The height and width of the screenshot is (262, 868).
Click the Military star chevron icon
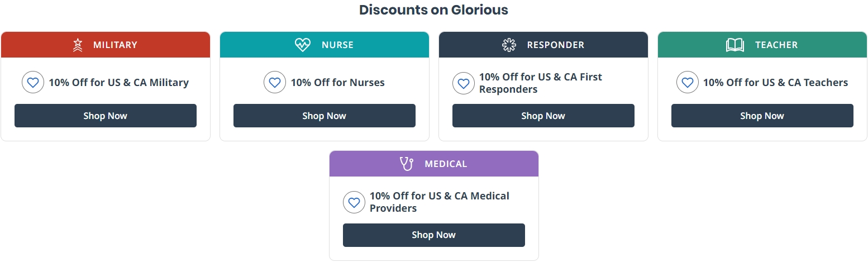pyautogui.click(x=78, y=45)
